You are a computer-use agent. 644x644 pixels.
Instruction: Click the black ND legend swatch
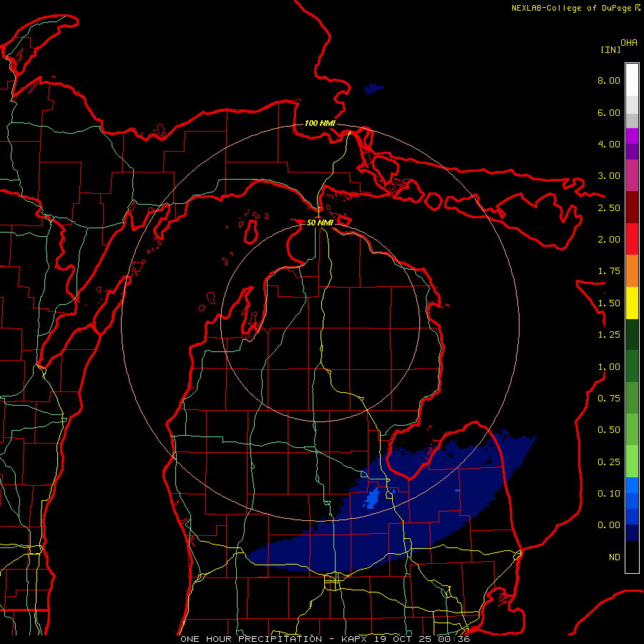(632, 557)
